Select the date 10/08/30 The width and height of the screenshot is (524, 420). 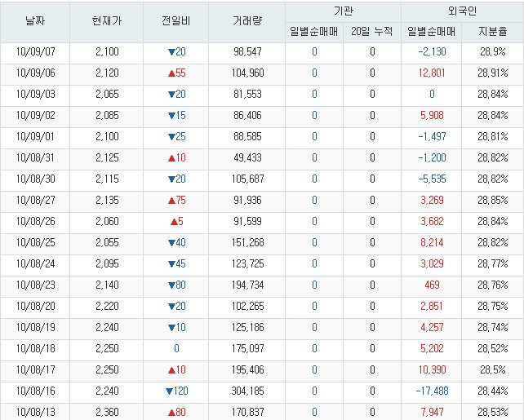point(35,179)
